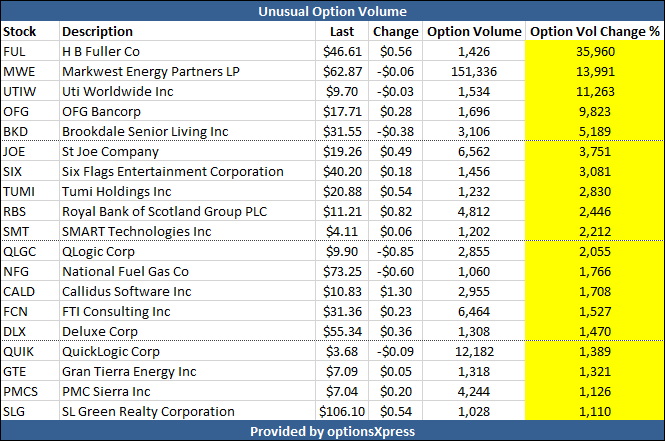Viewport: 665px width, 441px height.
Task: Select the 151,336 option volume cell
Action: point(474,72)
